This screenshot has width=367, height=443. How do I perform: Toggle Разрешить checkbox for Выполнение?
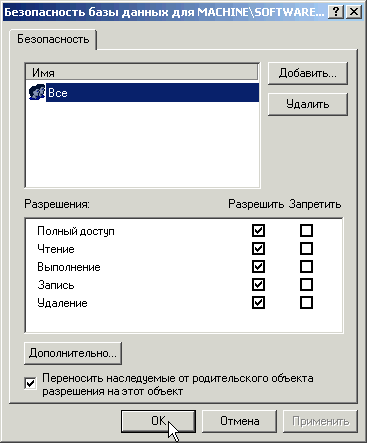[258, 267]
